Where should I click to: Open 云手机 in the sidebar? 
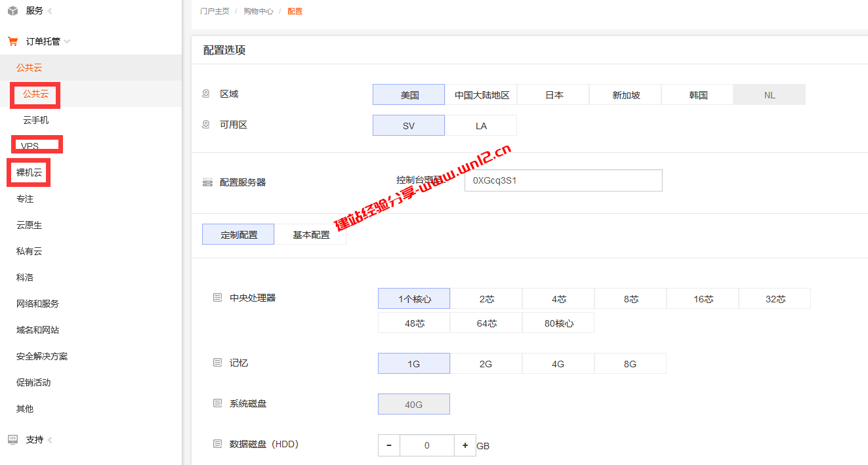coord(36,120)
